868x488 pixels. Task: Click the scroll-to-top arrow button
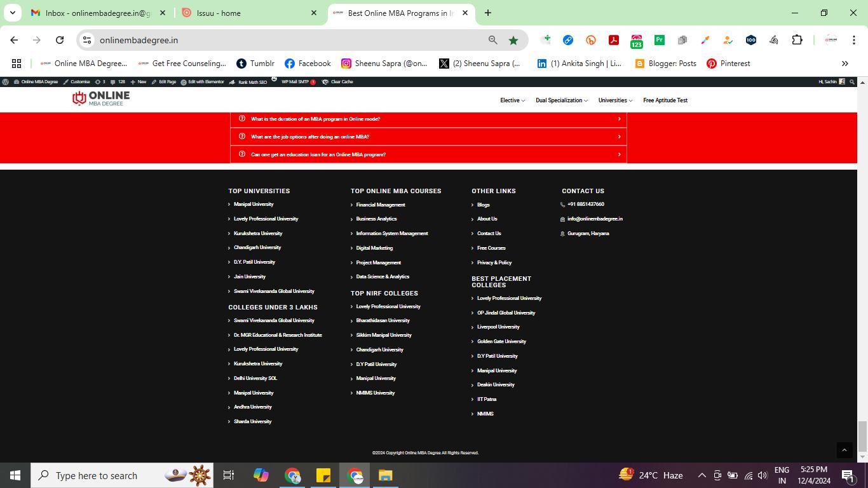click(844, 450)
